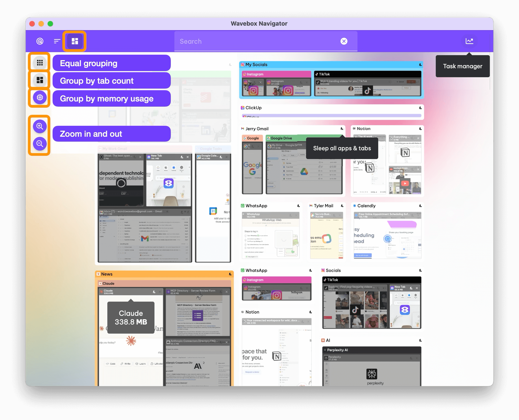The image size is (519, 420).
Task: Open the TikTok 'Watch trending videos' thumbnail
Action: [368, 88]
